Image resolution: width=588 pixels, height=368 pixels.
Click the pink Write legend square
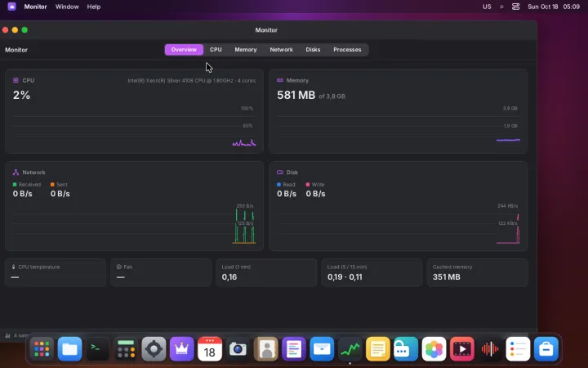coord(308,184)
